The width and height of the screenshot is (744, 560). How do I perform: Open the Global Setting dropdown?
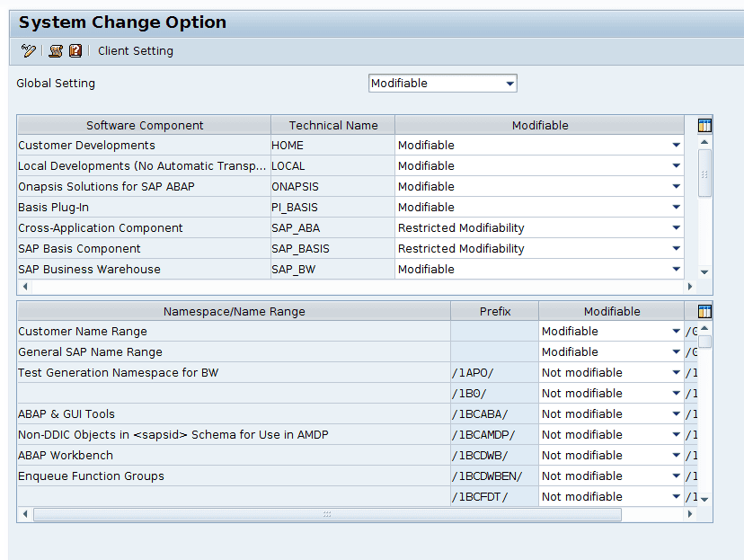point(511,83)
